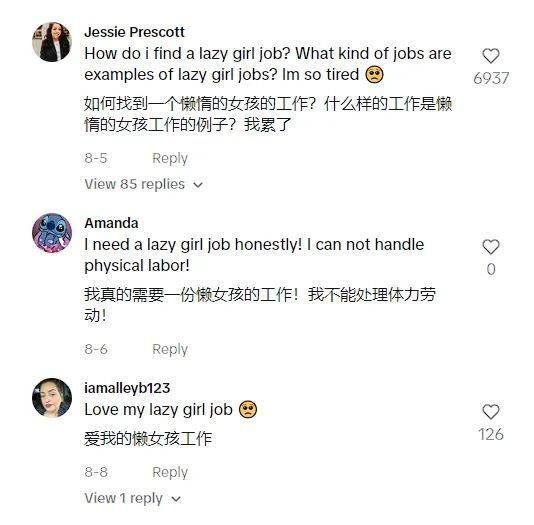Screen dimensions: 534x525
Task: Reply to Amanda's comment
Action: tap(170, 350)
